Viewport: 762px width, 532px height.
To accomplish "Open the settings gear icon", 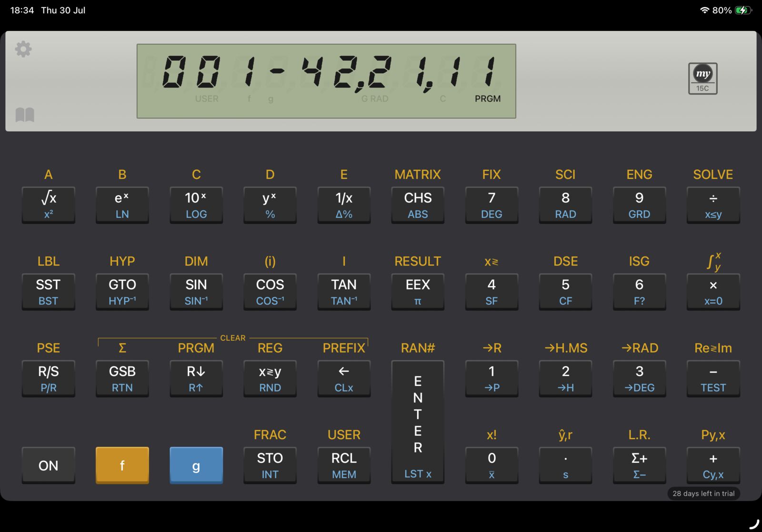I will 23,49.
